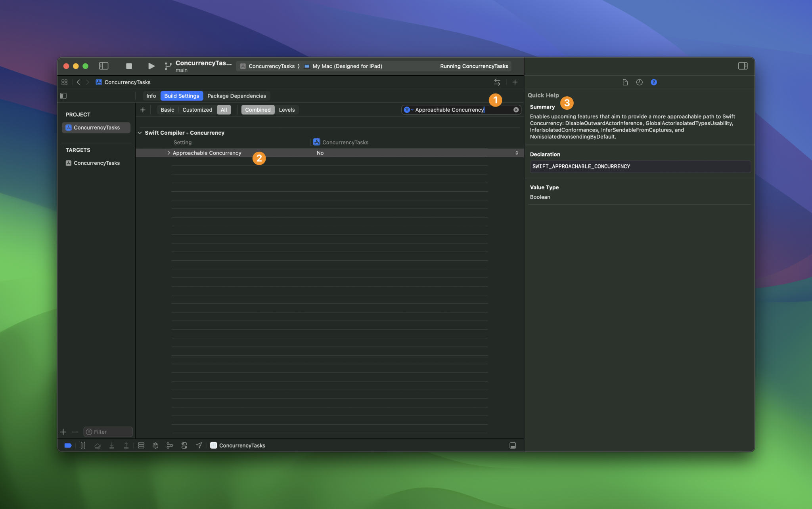Open the Package Dependencies tab
Image resolution: width=812 pixels, height=509 pixels.
[236, 96]
